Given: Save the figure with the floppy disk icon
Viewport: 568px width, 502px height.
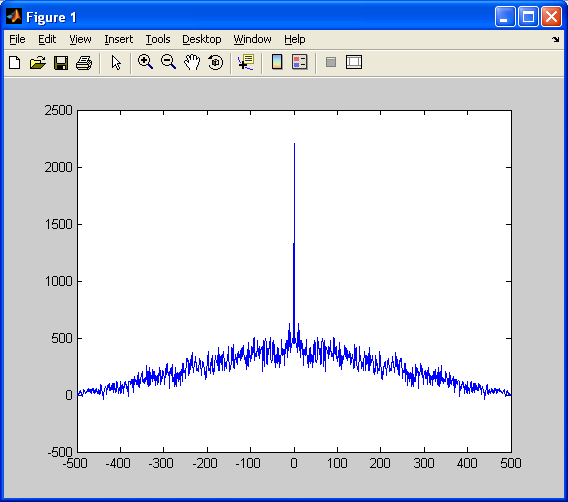Looking at the screenshot, I should pyautogui.click(x=61, y=63).
